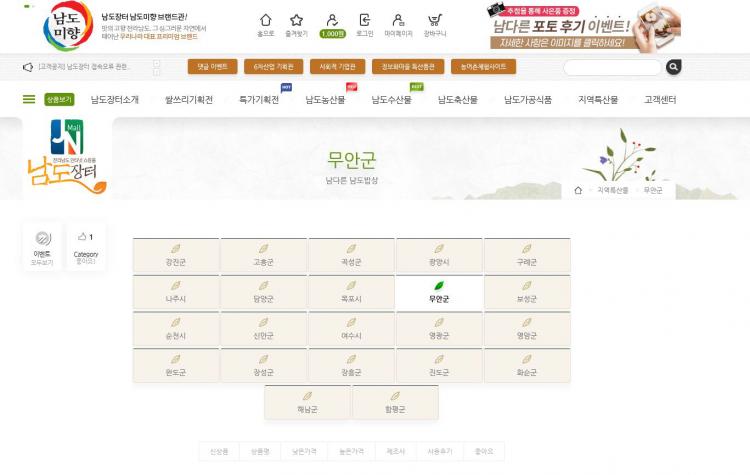The height and width of the screenshot is (475, 750).
Task: Click into the search input field
Action: (x=612, y=67)
